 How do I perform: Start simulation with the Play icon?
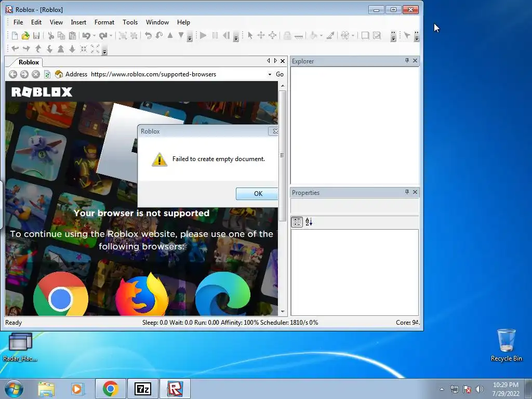pyautogui.click(x=203, y=35)
